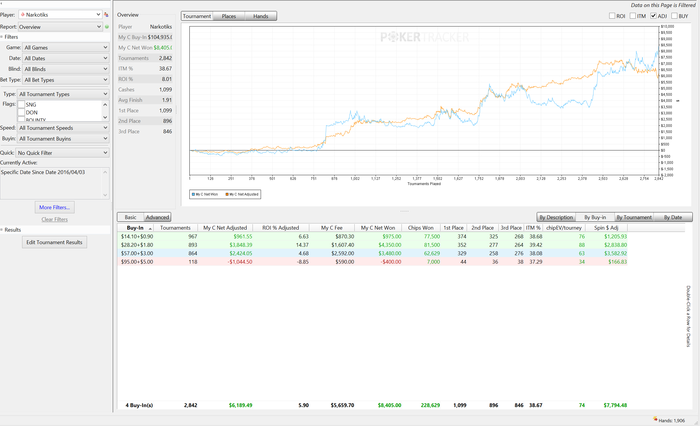Image resolution: width=700 pixels, height=426 pixels.
Task: Sort by the Chips Won column header
Action: tap(421, 228)
